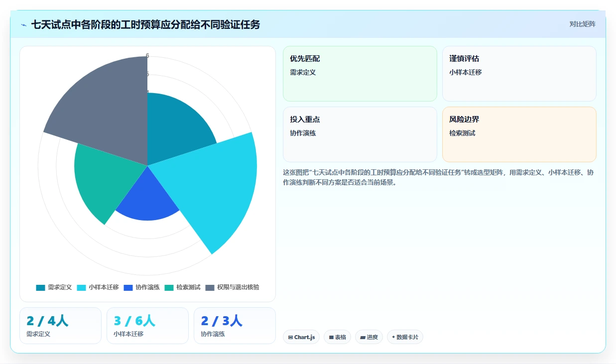616x364 pixels.
Task: Click 小样本迁移 text under 谨慎评估
Action: coord(466,72)
